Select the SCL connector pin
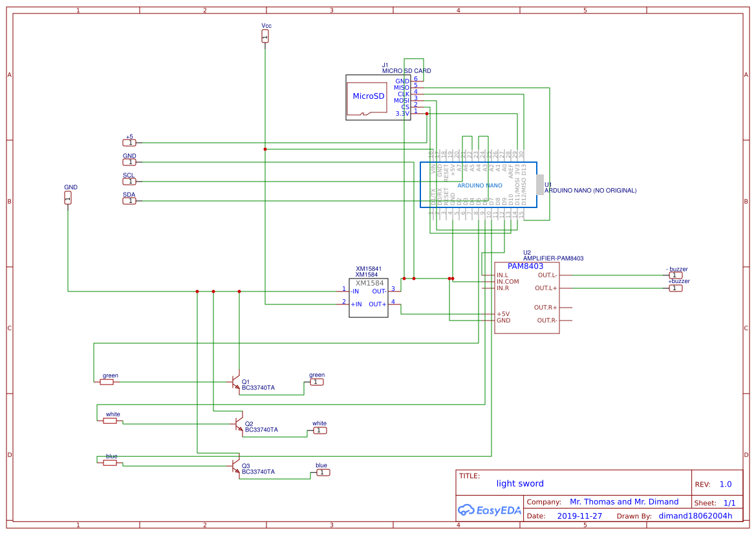The image size is (756, 535). (x=130, y=182)
